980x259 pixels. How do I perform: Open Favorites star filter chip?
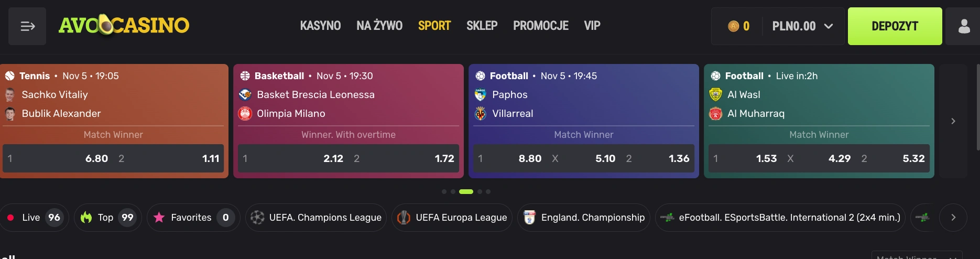[191, 218]
